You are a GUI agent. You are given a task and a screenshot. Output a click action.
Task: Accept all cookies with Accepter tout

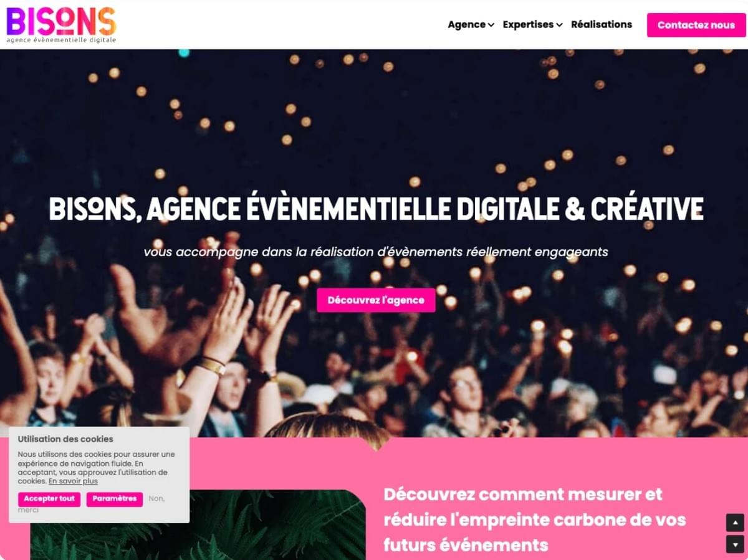49,499
